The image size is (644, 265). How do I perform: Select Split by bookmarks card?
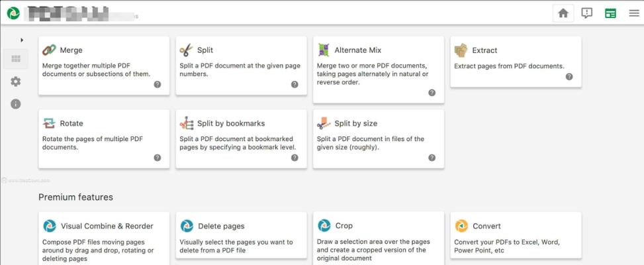pyautogui.click(x=241, y=139)
